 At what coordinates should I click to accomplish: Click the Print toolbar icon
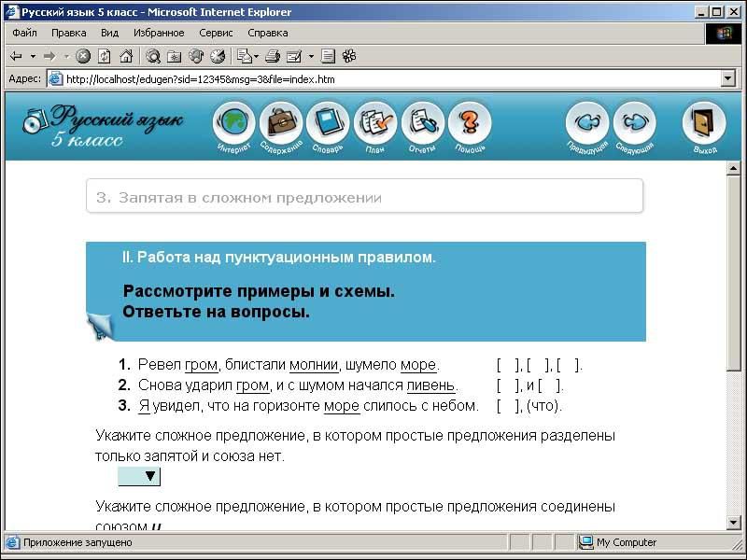coord(273,56)
